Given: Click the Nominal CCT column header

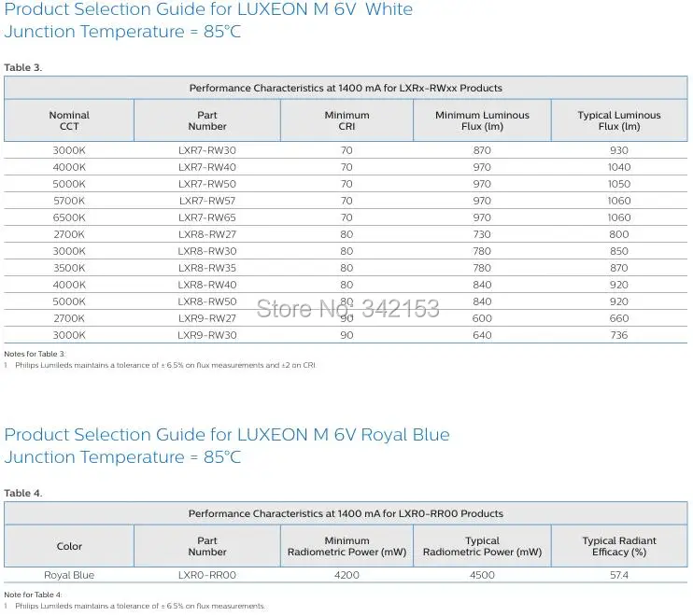Looking at the screenshot, I should point(69,120).
